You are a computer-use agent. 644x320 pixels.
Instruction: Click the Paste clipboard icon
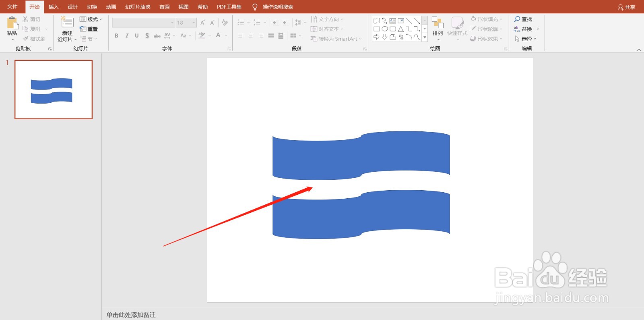pos(12,23)
